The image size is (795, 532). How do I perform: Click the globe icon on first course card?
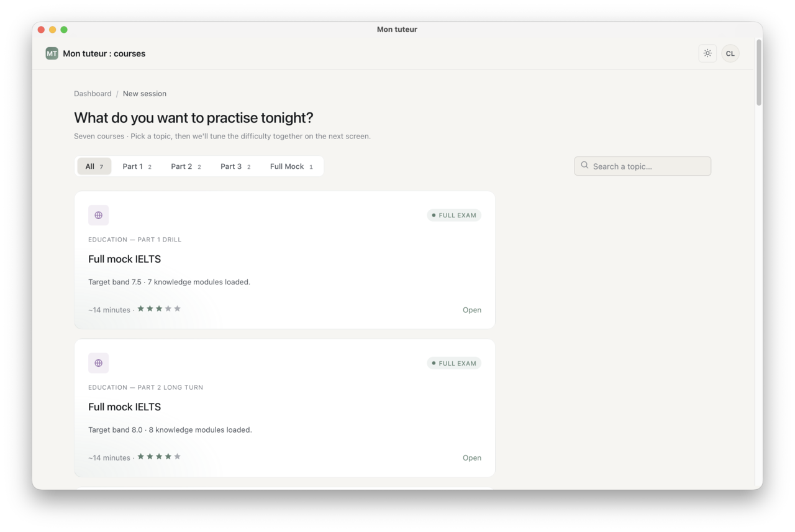point(98,215)
